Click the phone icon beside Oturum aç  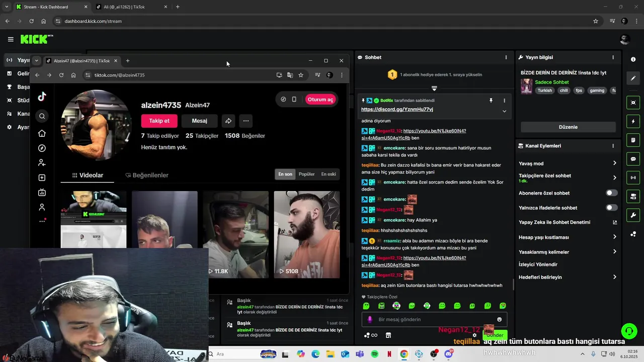pos(294,100)
